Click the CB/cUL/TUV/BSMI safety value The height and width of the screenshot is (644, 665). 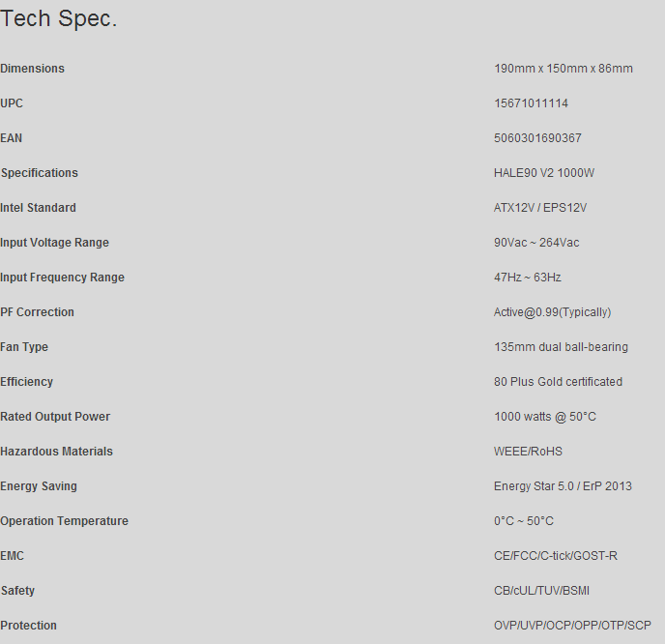point(548,591)
